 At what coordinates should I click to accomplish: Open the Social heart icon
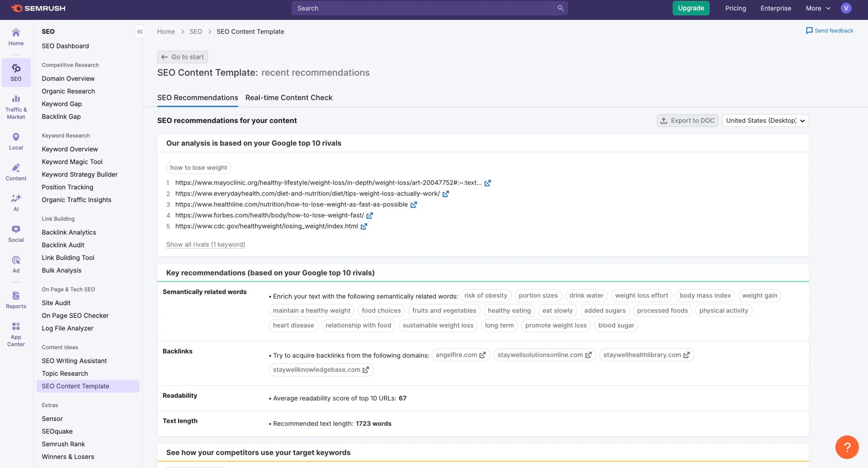16,229
